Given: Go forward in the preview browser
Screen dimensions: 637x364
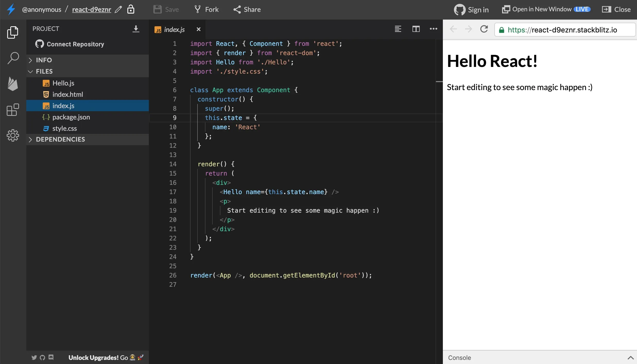Looking at the screenshot, I should (x=469, y=29).
